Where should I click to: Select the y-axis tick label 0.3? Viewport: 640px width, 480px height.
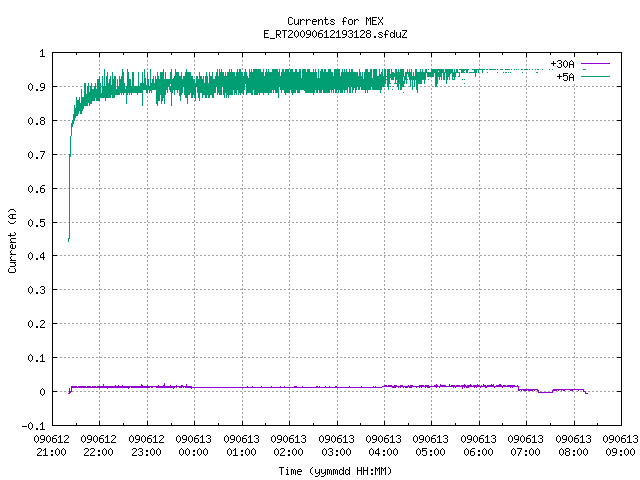click(36, 290)
